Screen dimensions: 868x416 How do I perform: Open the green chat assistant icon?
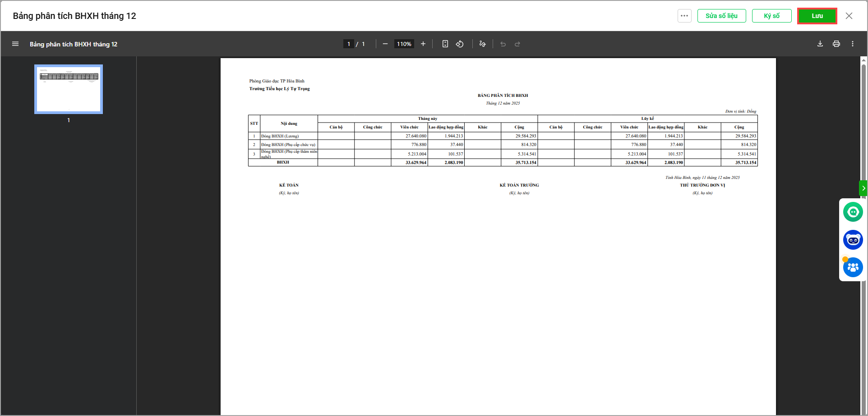pos(853,212)
